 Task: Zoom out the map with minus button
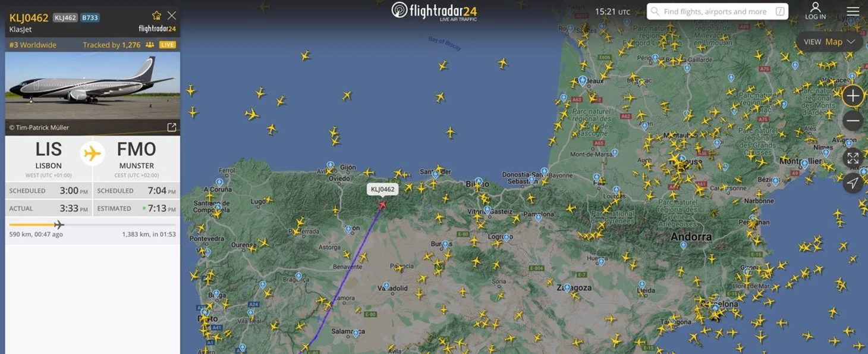click(x=853, y=121)
